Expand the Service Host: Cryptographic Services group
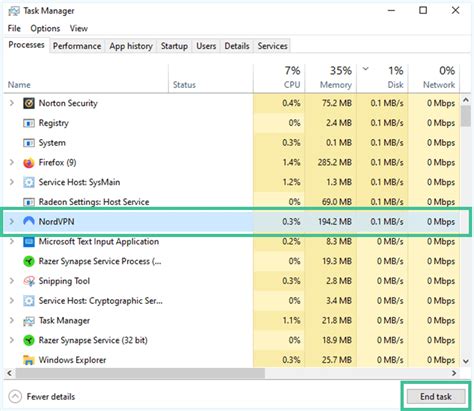Image resolution: width=474 pixels, height=411 pixels. (x=12, y=301)
